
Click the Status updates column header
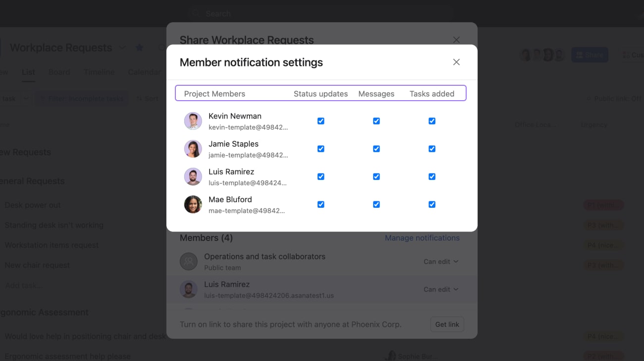(321, 94)
